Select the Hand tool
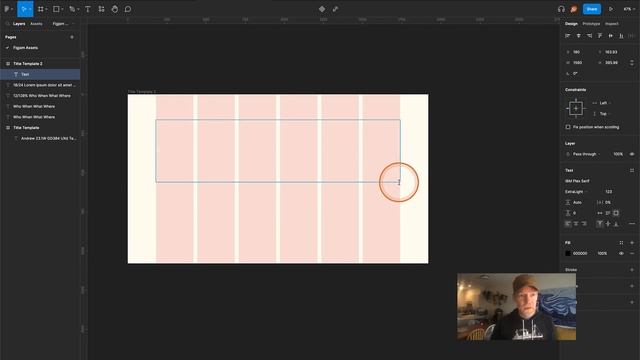Viewport: 640px width, 360px height. click(x=115, y=9)
